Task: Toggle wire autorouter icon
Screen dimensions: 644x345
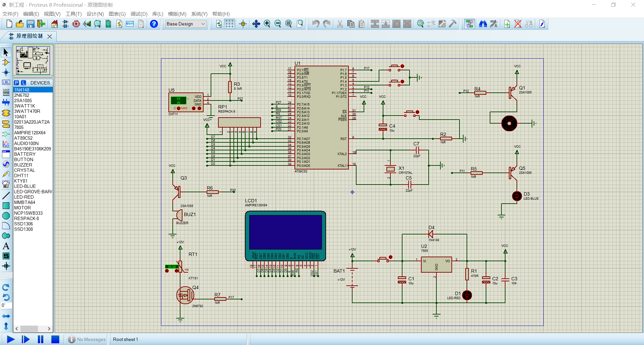Action: [x=470, y=24]
